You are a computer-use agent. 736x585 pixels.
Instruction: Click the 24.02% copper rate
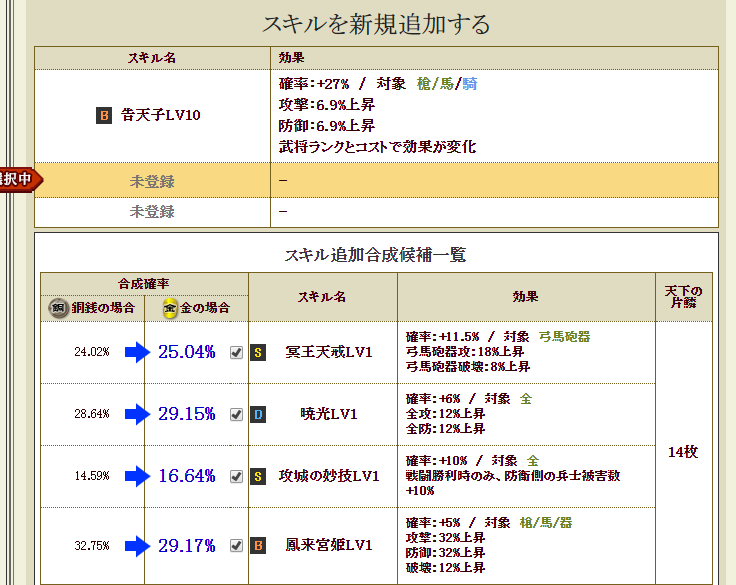92,352
